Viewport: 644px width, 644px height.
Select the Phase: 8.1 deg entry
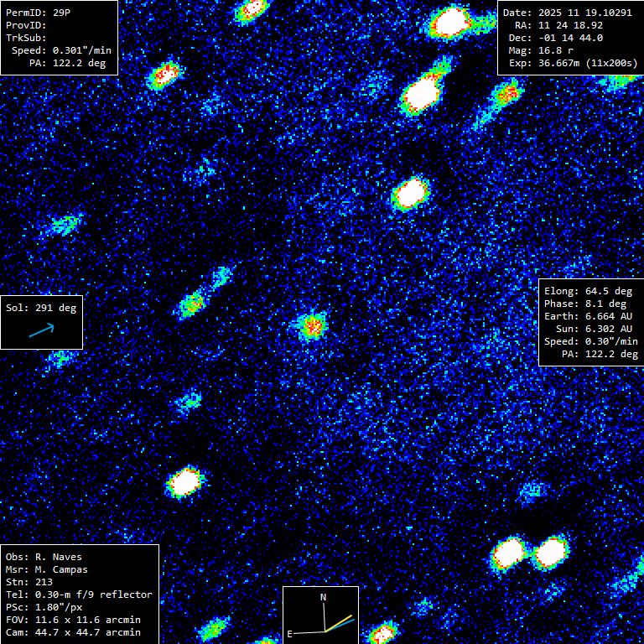tap(585, 304)
